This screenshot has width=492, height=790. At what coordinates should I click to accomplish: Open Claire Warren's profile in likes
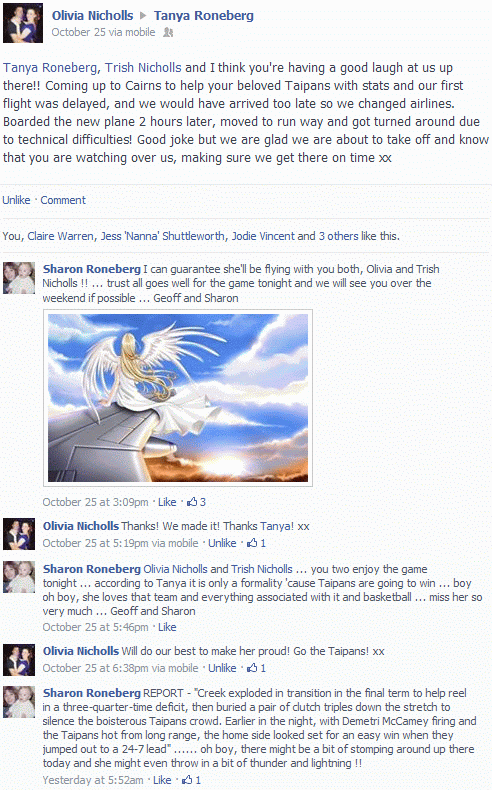click(60, 236)
